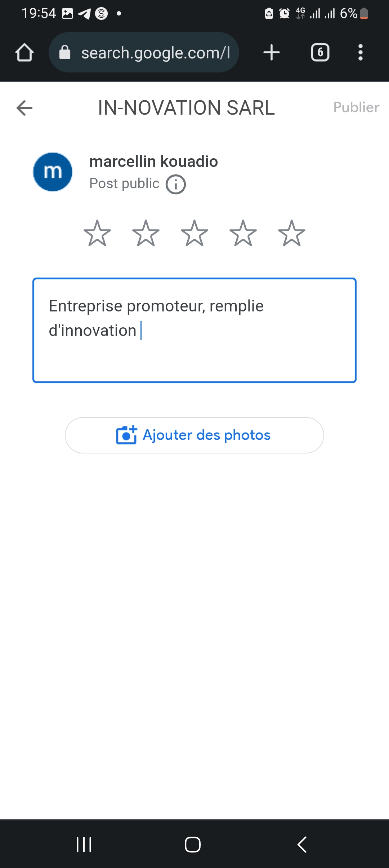Tap the info icon next to Post public

click(176, 184)
